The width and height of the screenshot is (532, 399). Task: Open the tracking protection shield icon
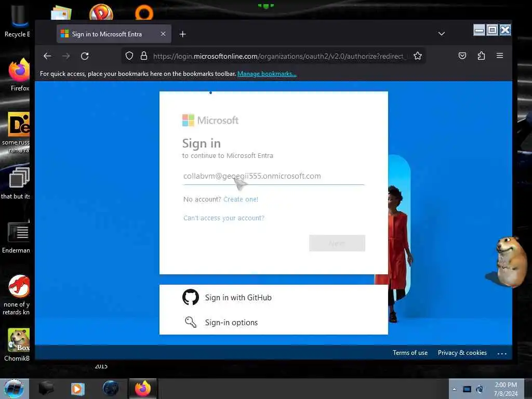pyautogui.click(x=129, y=56)
